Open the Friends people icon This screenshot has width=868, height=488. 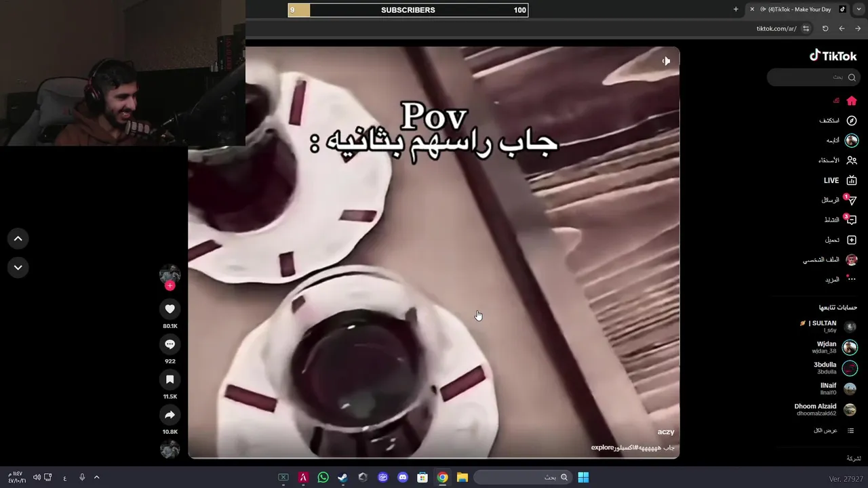tap(852, 161)
